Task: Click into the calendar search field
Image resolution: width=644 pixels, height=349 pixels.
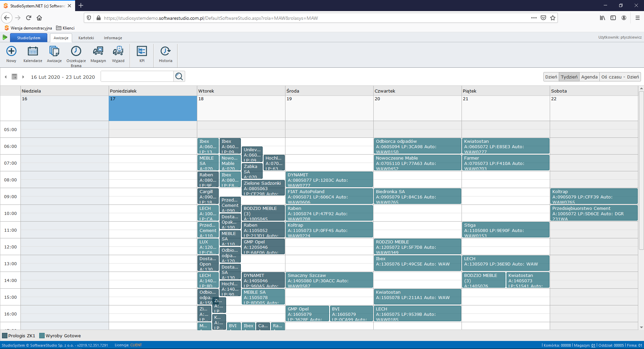Action: pos(137,76)
